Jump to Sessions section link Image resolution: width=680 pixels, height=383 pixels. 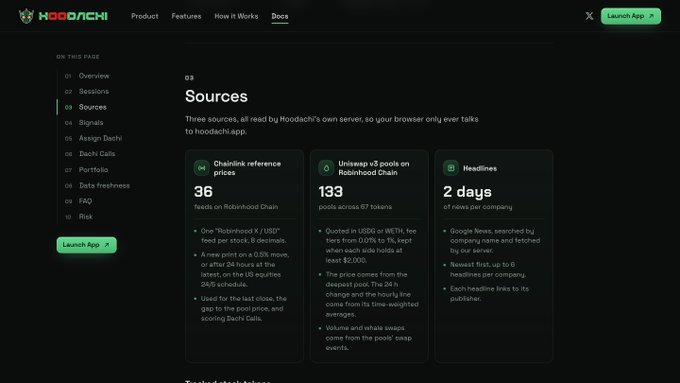[94, 91]
